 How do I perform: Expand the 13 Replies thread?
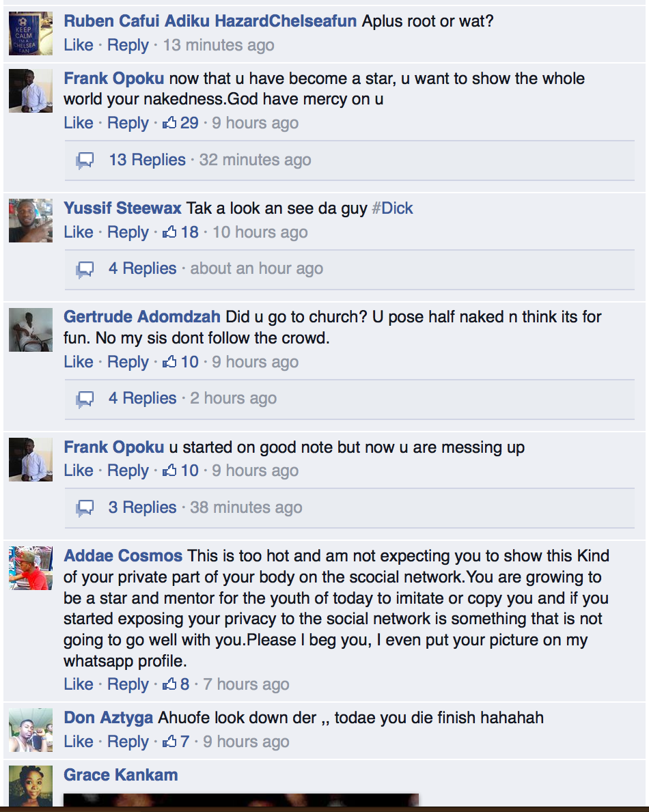(x=147, y=160)
